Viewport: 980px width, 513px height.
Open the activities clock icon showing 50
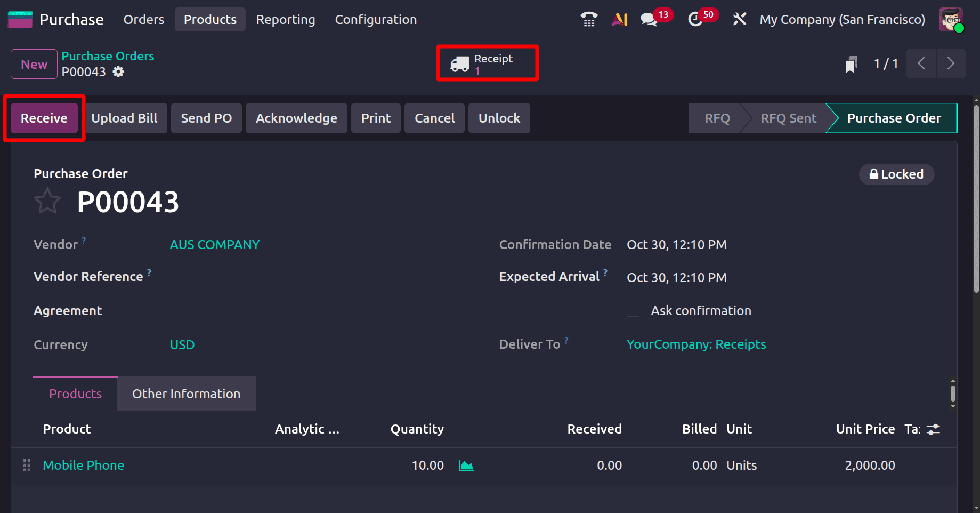695,19
